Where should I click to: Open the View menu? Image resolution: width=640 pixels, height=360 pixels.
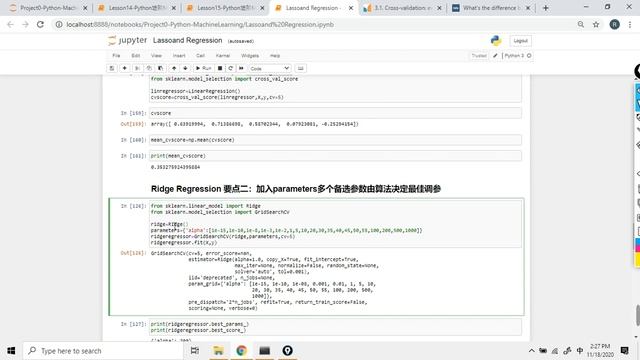pyautogui.click(x=156, y=56)
